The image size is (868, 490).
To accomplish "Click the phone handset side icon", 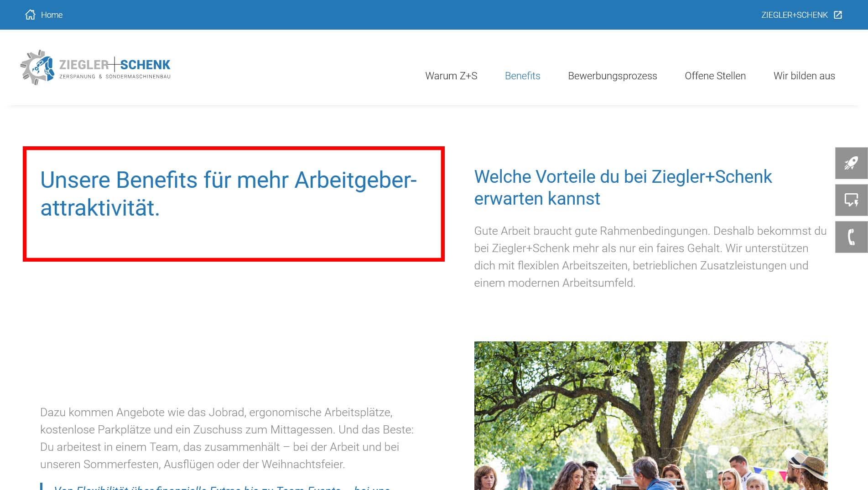I will [x=851, y=237].
